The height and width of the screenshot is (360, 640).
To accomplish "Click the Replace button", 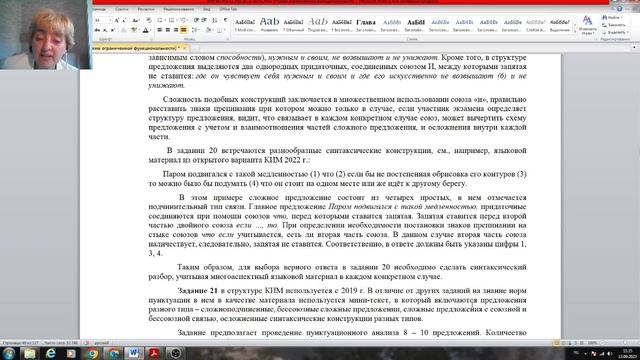I will pyautogui.click(x=613, y=25).
